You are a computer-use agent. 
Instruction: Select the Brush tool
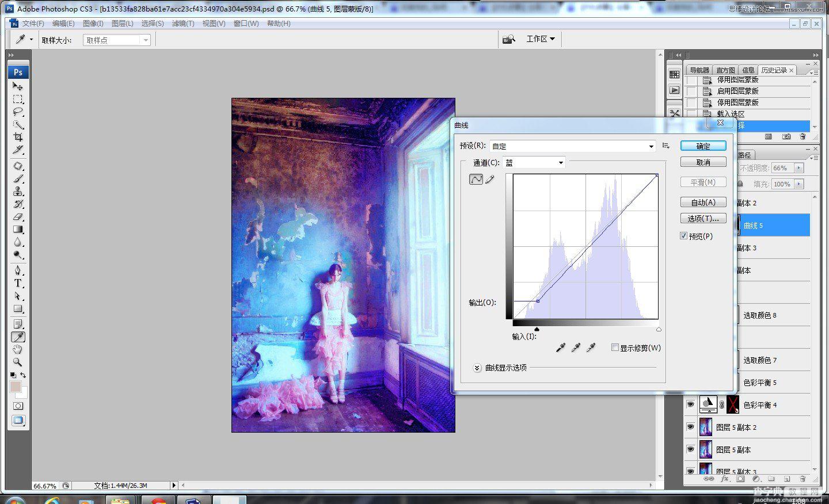click(18, 179)
